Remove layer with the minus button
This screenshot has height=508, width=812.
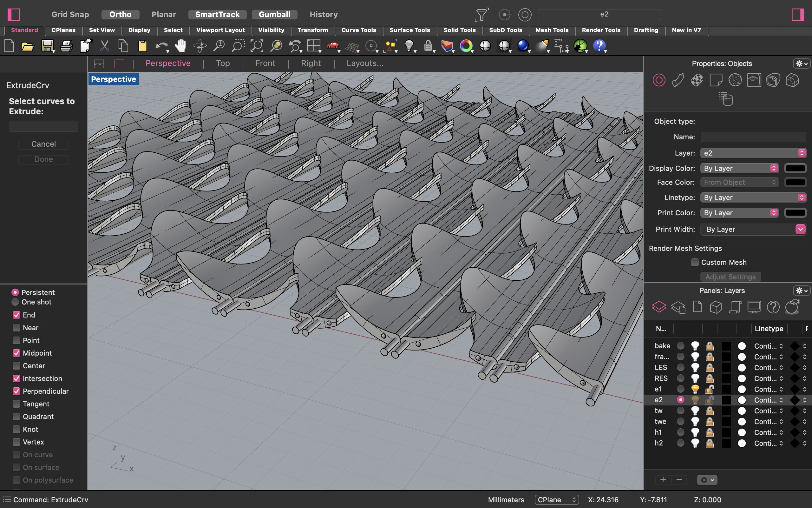(x=679, y=480)
